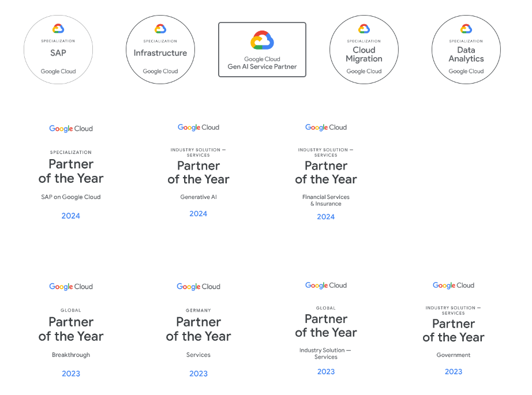
Task: Open the Generative AI 2024 award
Action: pos(198,172)
